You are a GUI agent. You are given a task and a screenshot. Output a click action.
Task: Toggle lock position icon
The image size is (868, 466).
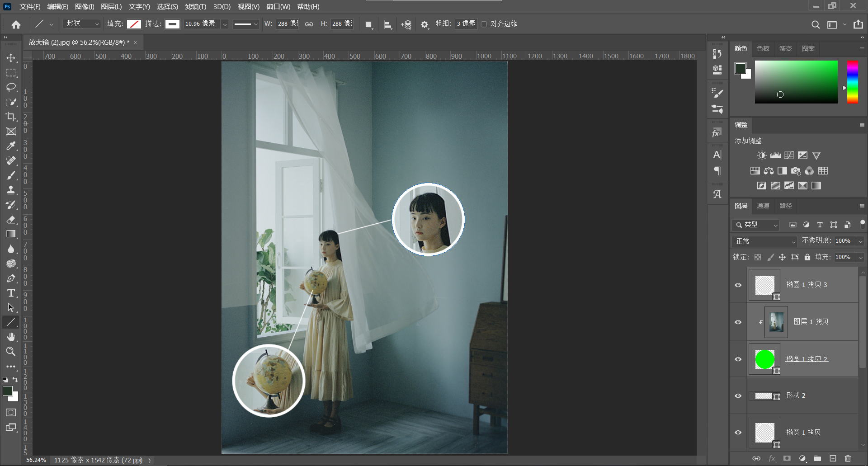pos(782,257)
